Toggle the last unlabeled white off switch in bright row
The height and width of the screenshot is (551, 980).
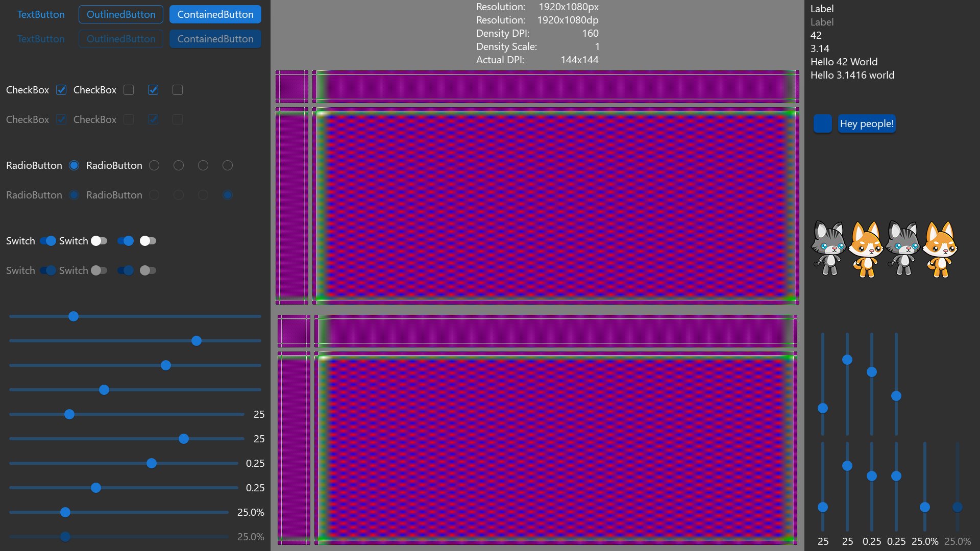point(148,241)
